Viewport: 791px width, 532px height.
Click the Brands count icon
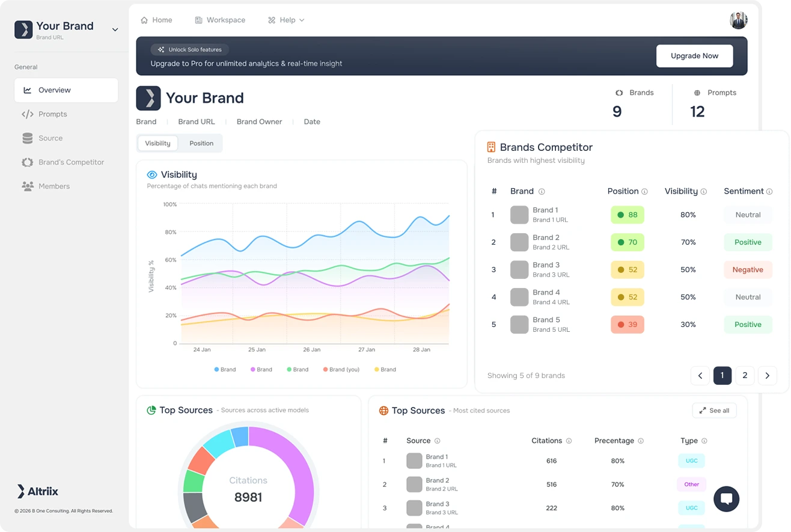click(619, 93)
